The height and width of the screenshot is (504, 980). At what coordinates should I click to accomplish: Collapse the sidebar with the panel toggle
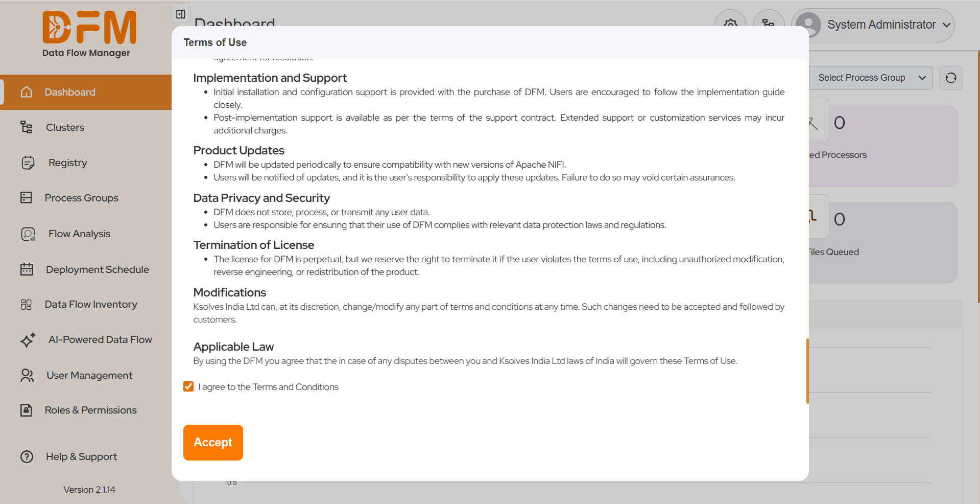[181, 14]
